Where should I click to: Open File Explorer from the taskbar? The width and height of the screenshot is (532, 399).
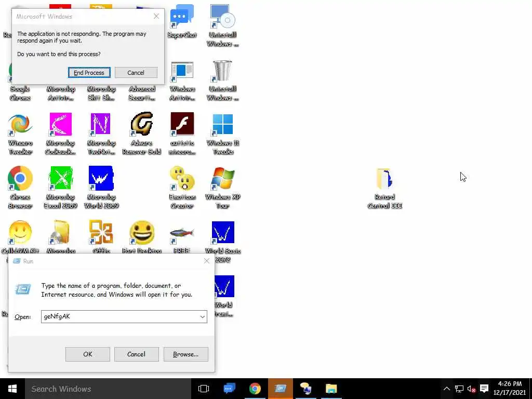(331, 389)
